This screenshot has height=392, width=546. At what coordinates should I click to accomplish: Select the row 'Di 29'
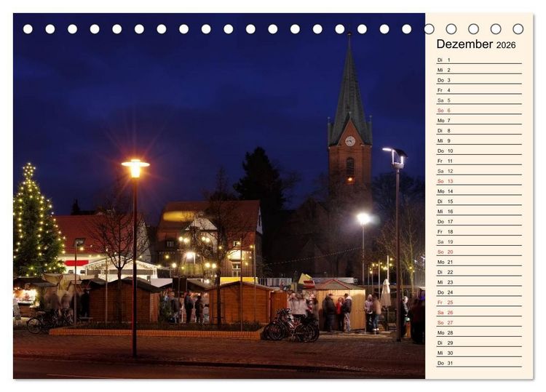pos(479,343)
